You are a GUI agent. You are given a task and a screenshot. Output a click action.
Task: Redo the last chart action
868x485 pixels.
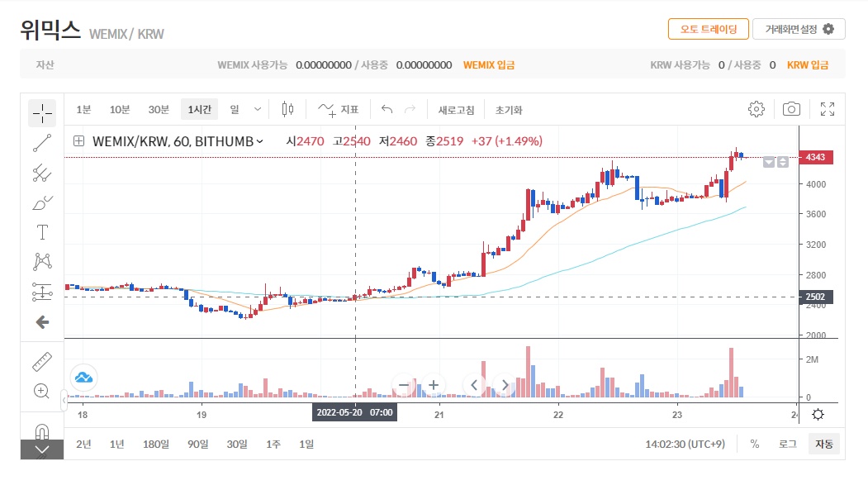tap(410, 110)
